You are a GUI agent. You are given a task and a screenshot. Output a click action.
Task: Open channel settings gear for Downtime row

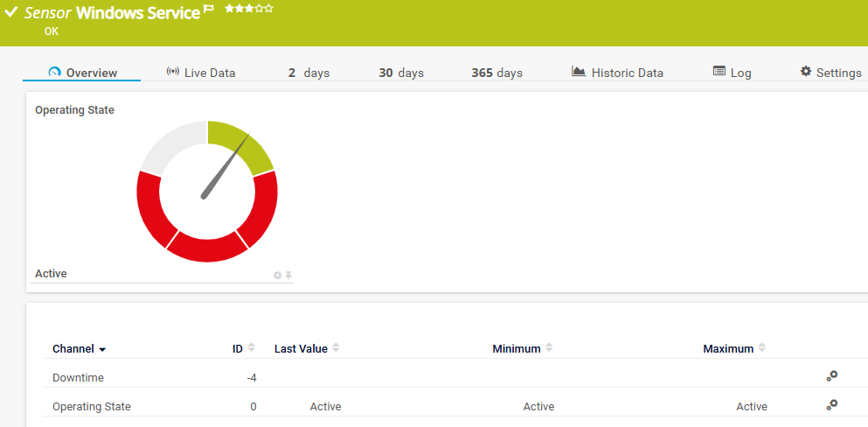(831, 376)
